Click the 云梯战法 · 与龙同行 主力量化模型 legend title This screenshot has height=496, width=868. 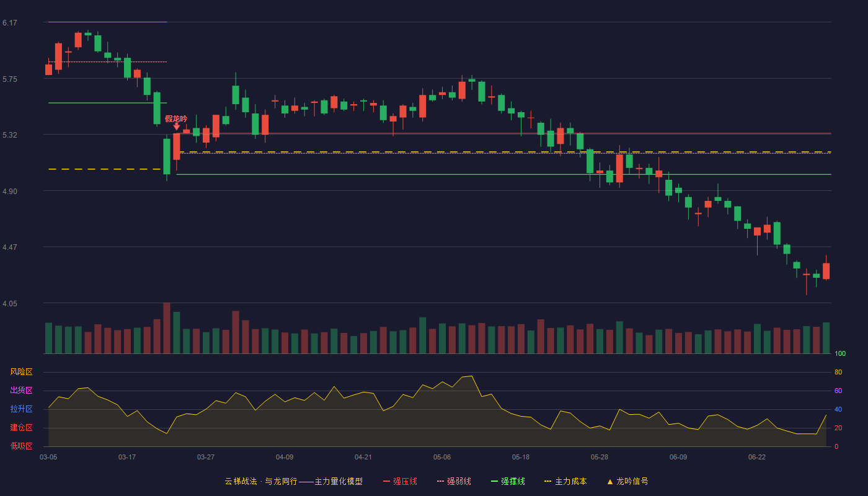293,481
